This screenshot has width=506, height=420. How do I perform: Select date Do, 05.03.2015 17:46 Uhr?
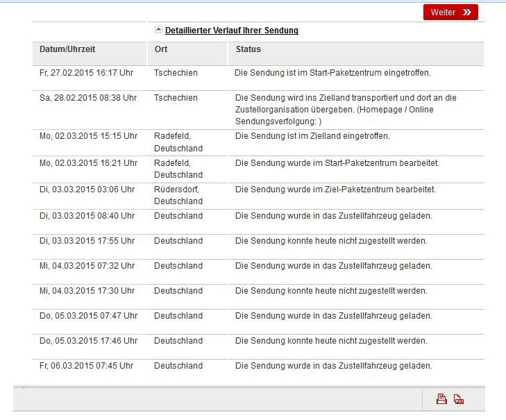[x=88, y=341]
